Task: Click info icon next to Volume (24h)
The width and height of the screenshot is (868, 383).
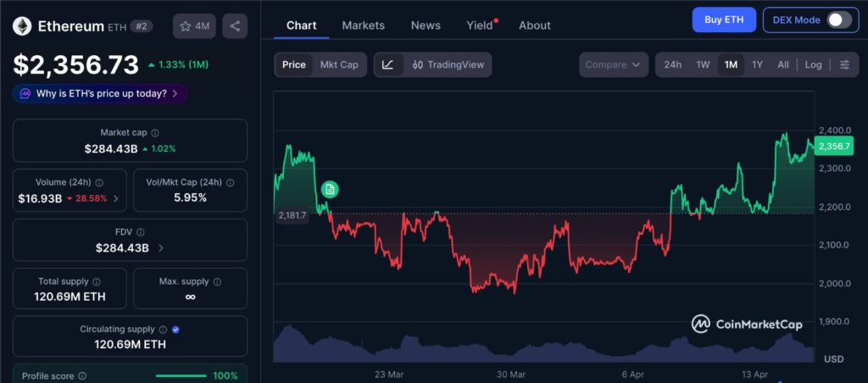Action: coord(99,183)
